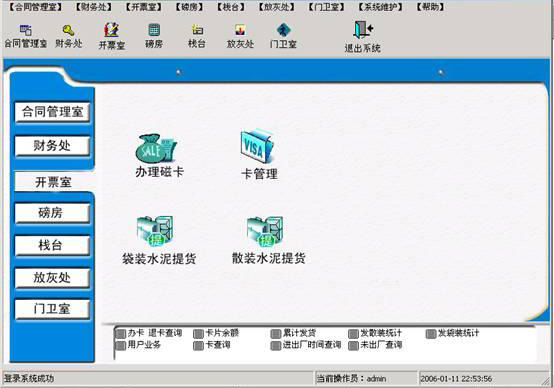
Task: Switch to the 放灰处 sidebar section
Action: pos(52,278)
